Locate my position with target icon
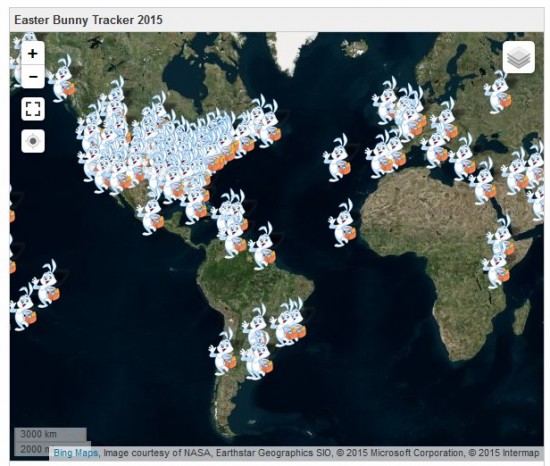This screenshot has width=550, height=466. (x=33, y=141)
